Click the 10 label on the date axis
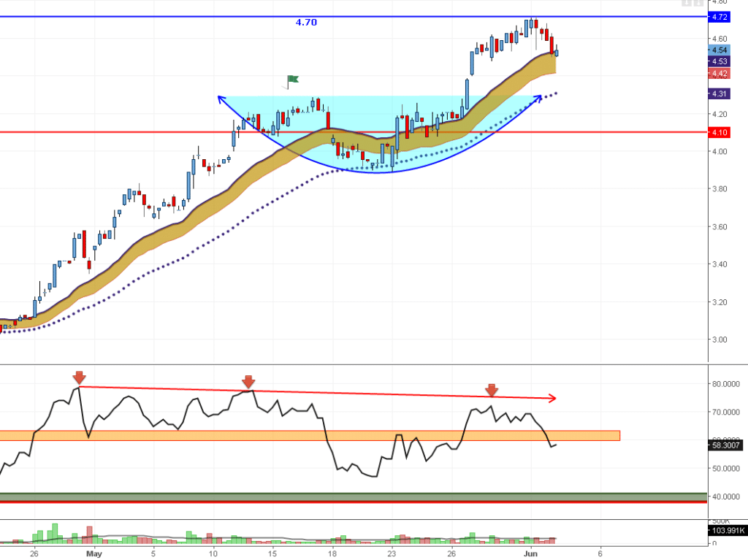Viewport: 748px width, 560px height. tap(213, 554)
